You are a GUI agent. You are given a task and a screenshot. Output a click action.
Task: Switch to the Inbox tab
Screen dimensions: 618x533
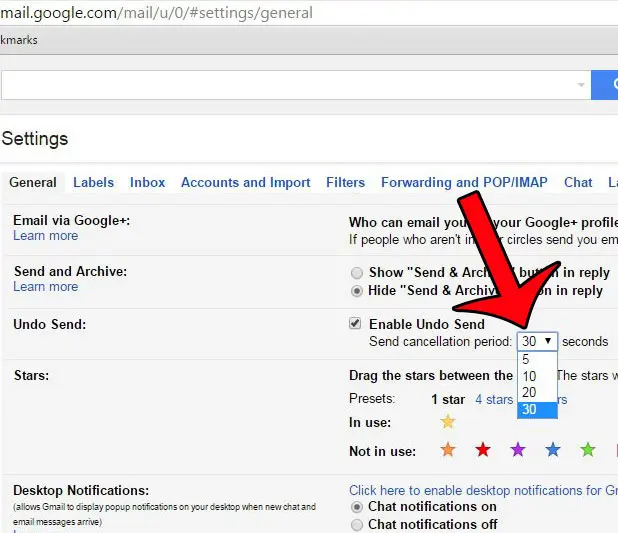pos(147,183)
